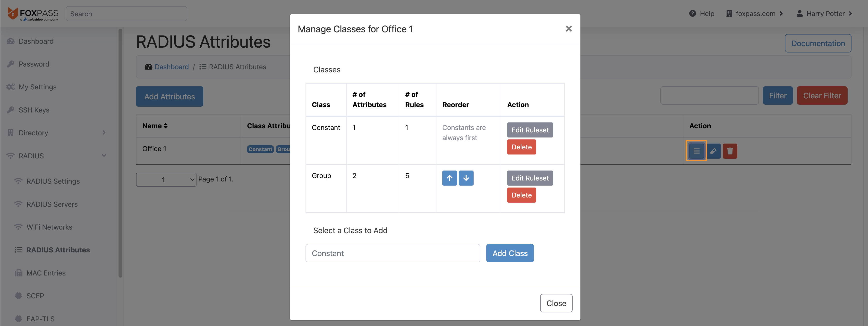Click the Help question mark icon

click(692, 14)
